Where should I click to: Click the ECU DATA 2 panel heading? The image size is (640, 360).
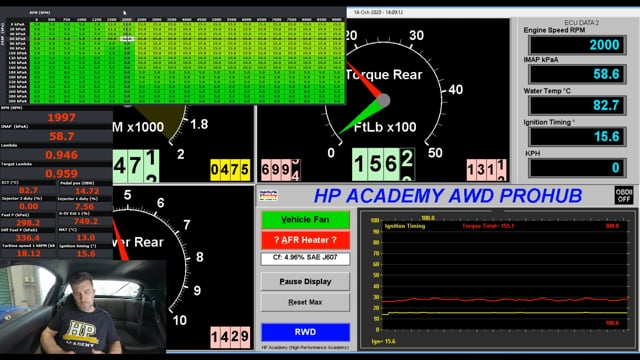click(581, 23)
